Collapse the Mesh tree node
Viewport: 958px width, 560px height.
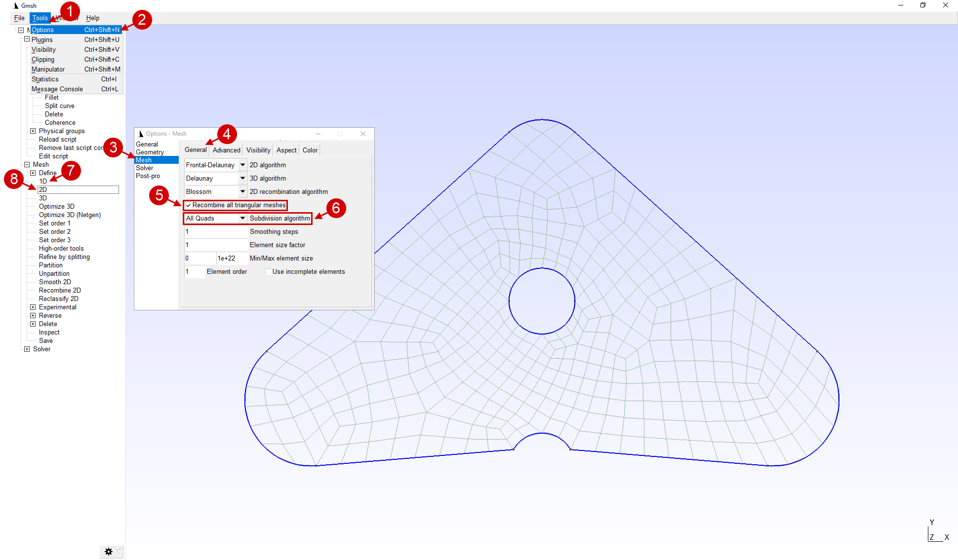point(27,165)
